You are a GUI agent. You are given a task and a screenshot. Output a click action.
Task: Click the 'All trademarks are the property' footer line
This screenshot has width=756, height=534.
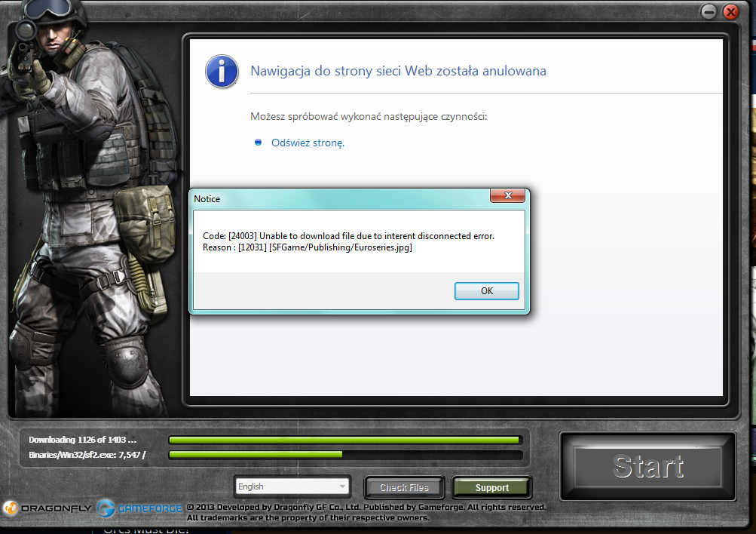click(308, 517)
